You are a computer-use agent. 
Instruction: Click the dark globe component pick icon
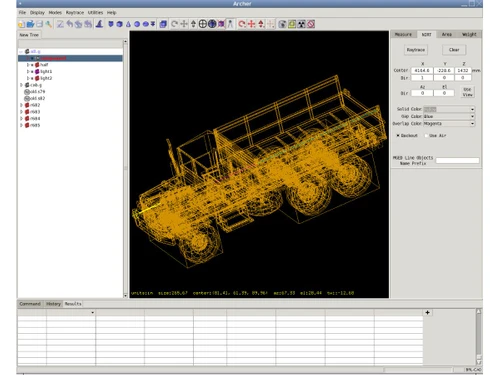coord(212,24)
